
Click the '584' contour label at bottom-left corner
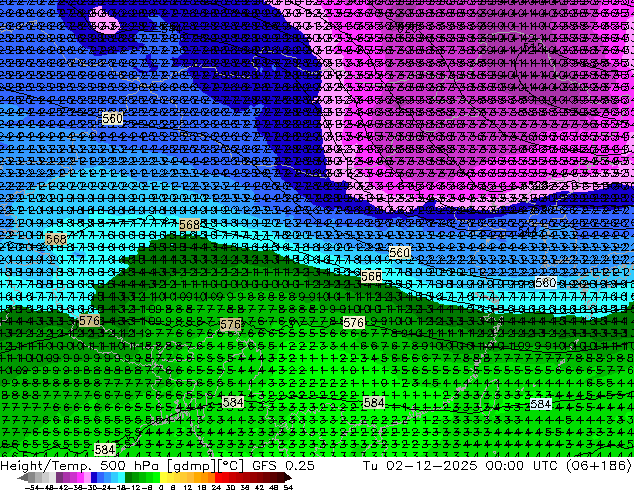(105, 449)
